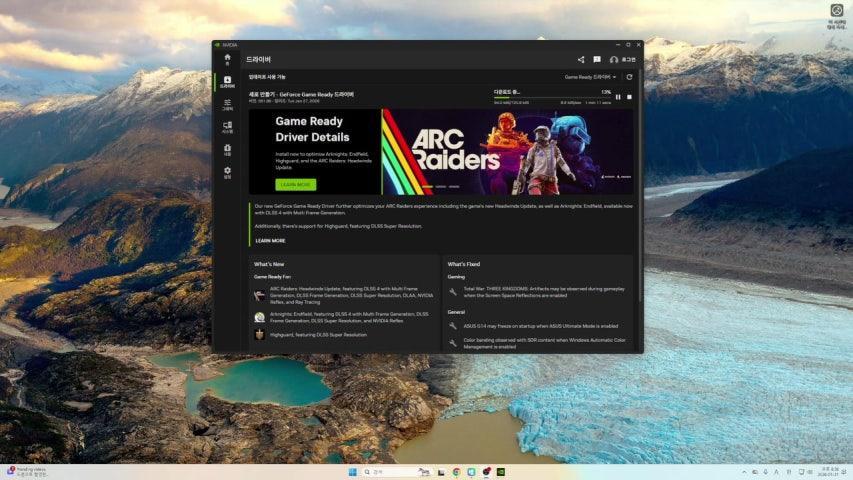The width and height of the screenshot is (853, 480).
Task: Open NVIDIA app icon on taskbar
Action: tap(500, 472)
